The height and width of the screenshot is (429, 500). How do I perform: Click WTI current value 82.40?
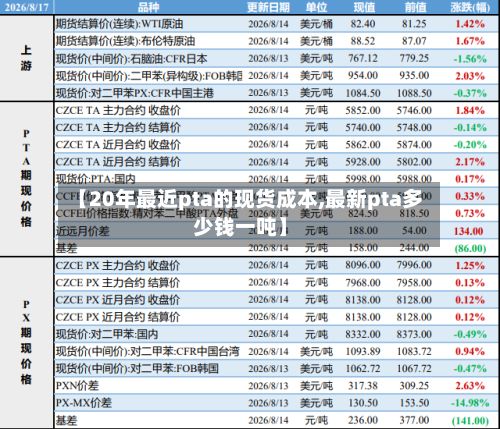click(363, 24)
